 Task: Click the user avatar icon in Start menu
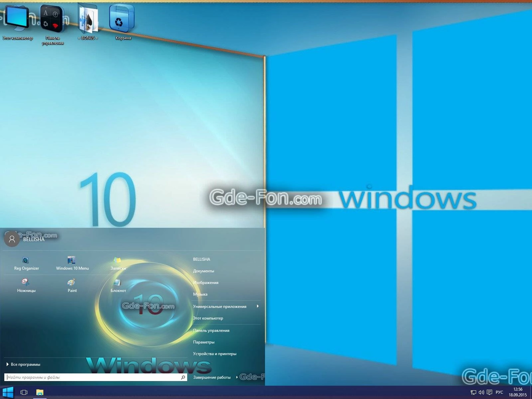[x=12, y=239]
